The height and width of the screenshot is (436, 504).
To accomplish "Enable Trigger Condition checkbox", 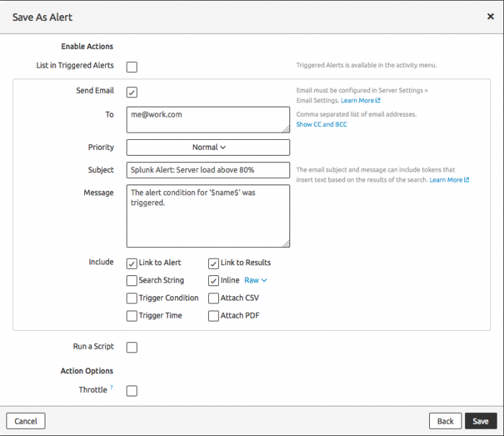I will pyautogui.click(x=132, y=298).
